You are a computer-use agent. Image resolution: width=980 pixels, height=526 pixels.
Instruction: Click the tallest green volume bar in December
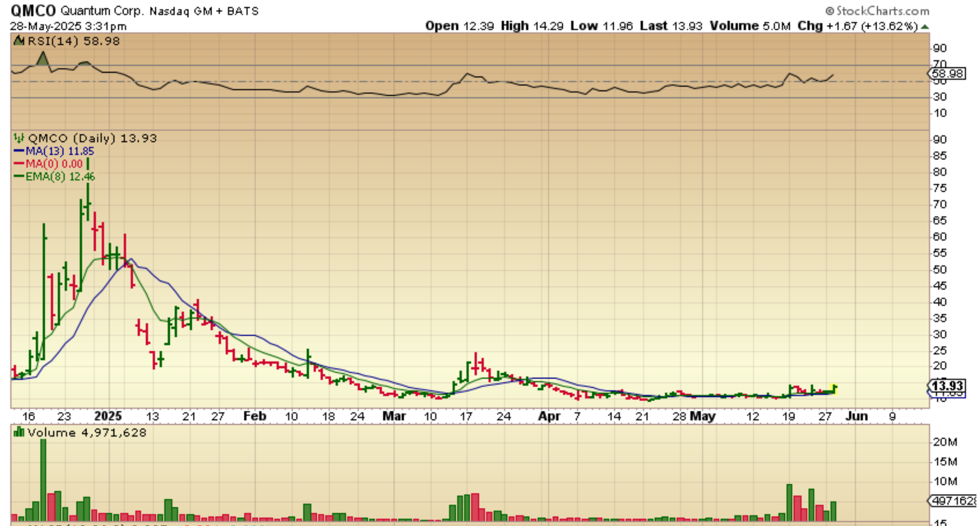click(x=43, y=480)
